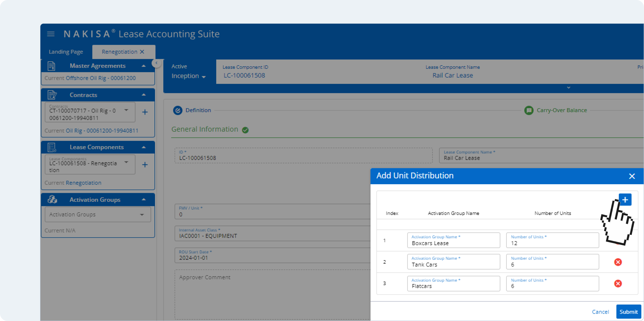Click the ID field LC-100061508
This screenshot has height=321, width=644.
pyautogui.click(x=304, y=155)
